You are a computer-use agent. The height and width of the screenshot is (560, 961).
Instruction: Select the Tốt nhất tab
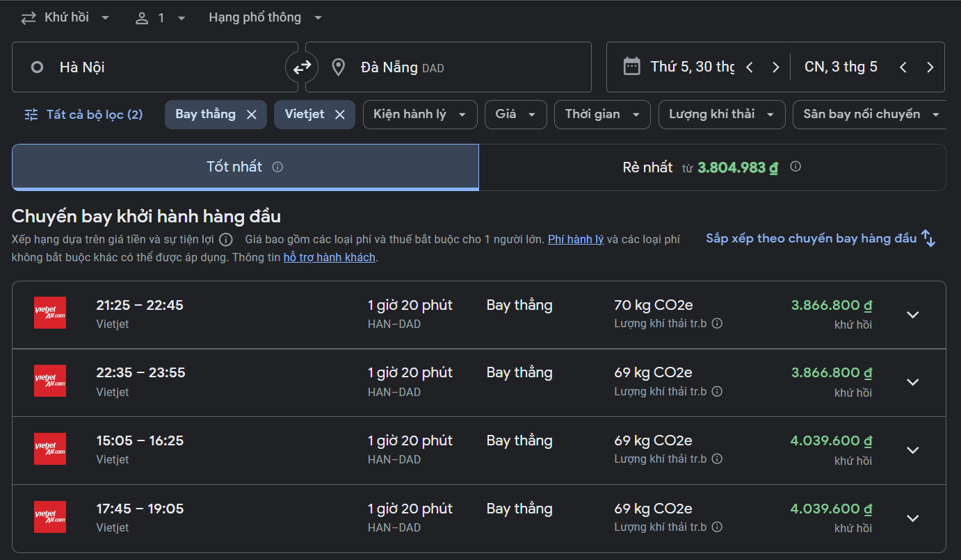pos(234,167)
